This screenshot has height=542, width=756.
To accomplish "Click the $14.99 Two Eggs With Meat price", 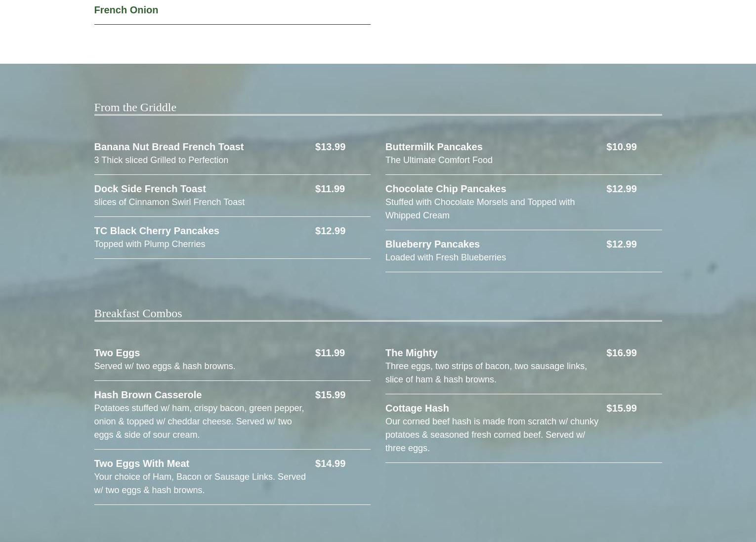I will [330, 463].
